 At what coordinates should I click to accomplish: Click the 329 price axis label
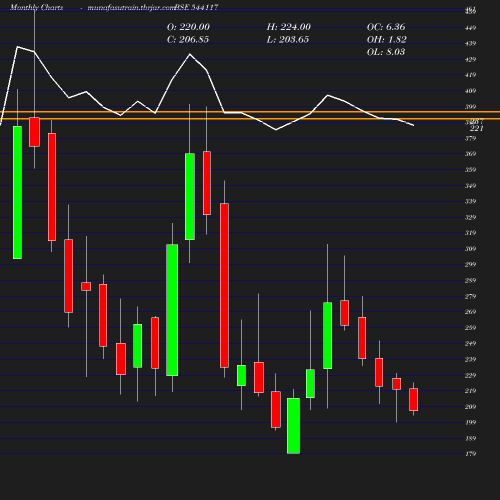tap(471, 217)
